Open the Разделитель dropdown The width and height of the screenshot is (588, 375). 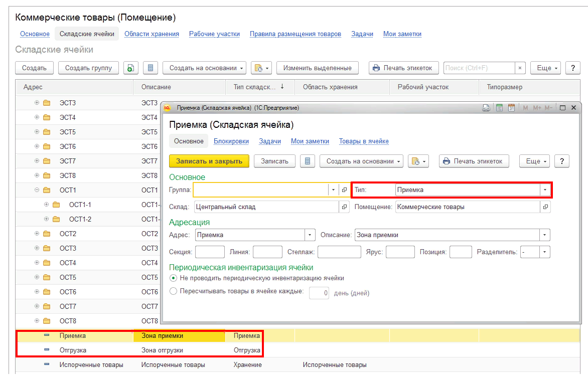[x=545, y=252]
